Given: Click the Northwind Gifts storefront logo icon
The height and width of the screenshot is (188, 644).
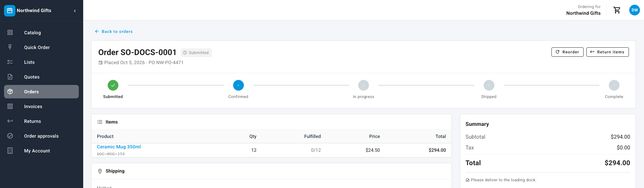Looking at the screenshot, I should tap(10, 11).
